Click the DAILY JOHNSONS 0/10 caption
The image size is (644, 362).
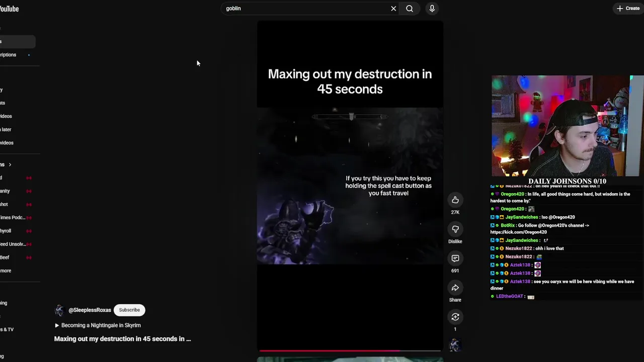pos(567,181)
